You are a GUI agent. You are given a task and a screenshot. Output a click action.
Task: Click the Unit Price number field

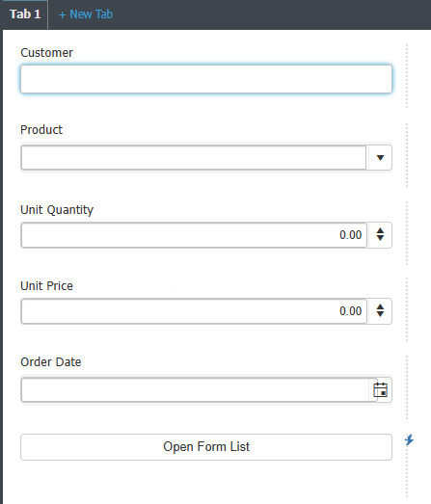194,311
